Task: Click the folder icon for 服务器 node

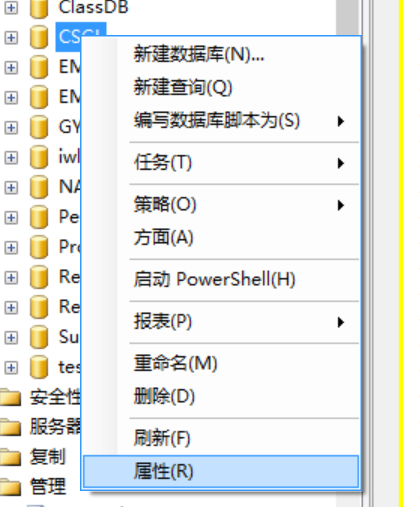Action: click(x=11, y=427)
